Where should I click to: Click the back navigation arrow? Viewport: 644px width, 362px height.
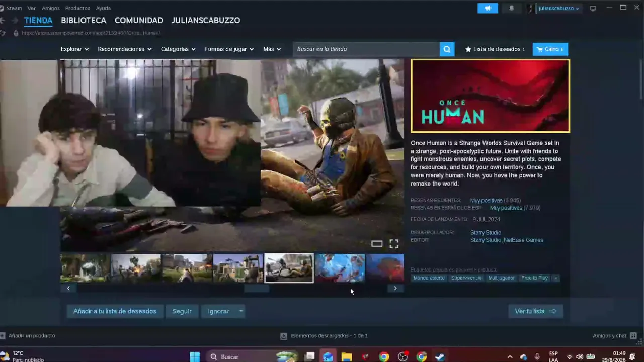3,21
